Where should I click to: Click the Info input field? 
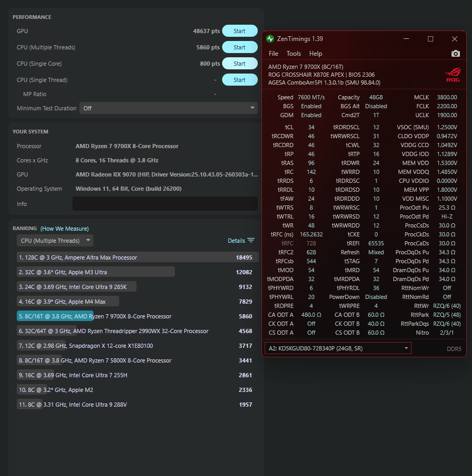point(165,204)
